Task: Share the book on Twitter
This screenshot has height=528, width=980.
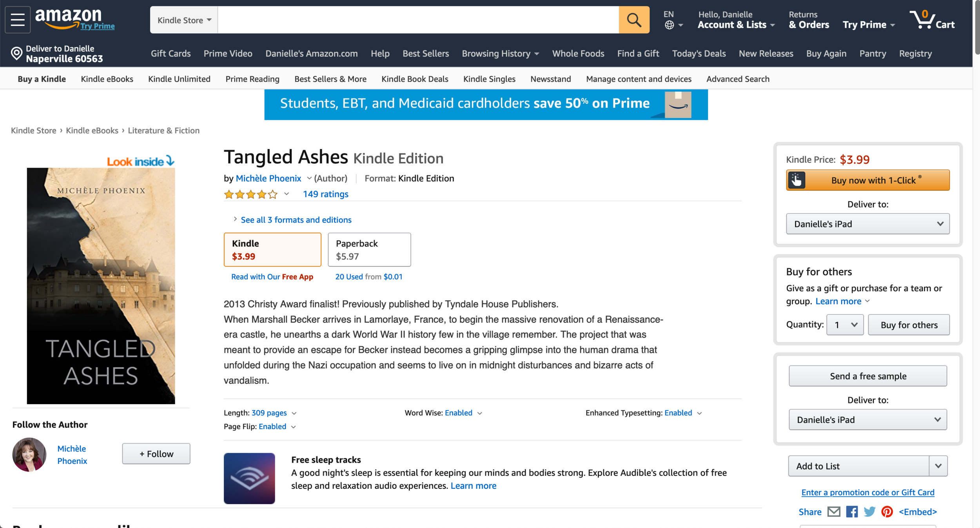Action: pyautogui.click(x=869, y=512)
